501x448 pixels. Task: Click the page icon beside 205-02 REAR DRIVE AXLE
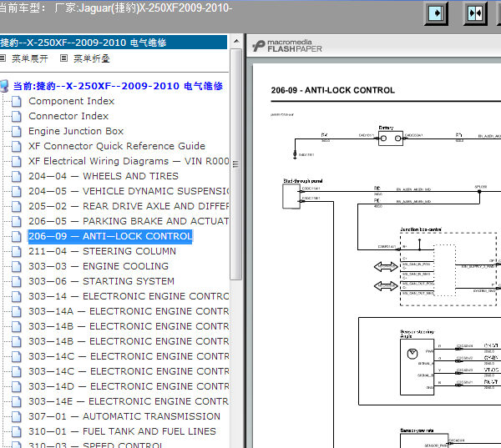pyautogui.click(x=17, y=207)
